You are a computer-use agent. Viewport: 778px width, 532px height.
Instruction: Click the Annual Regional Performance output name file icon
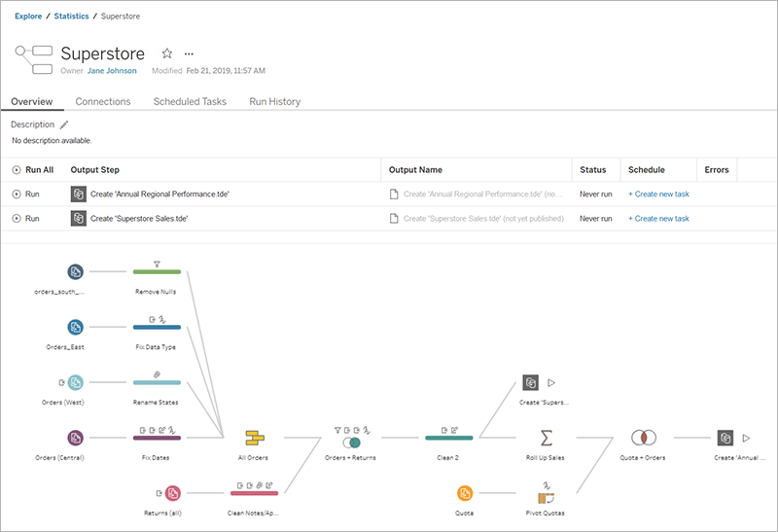(x=394, y=195)
